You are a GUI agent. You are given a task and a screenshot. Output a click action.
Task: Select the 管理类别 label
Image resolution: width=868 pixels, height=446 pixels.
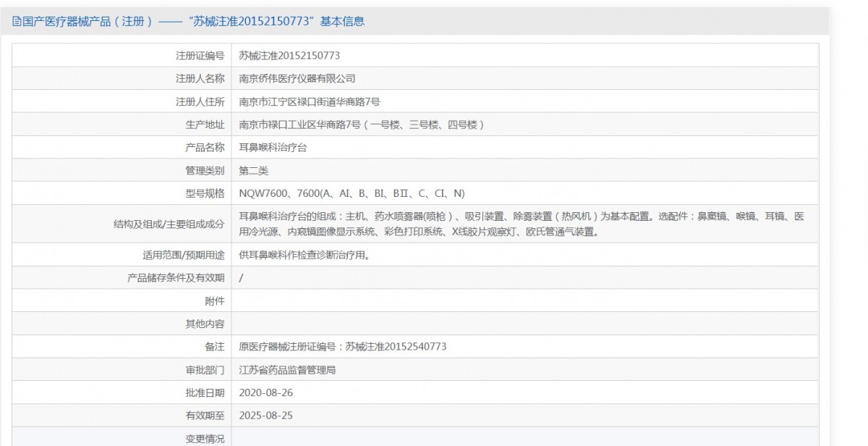205,171
